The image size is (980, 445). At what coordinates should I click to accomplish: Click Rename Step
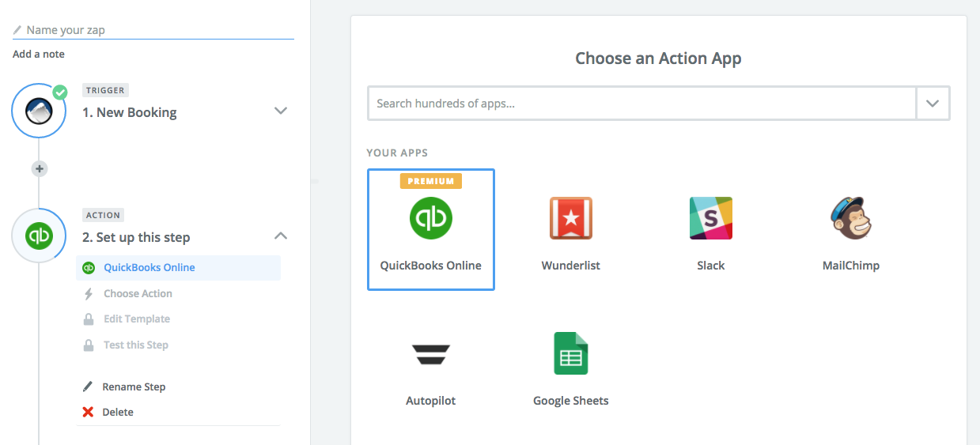134,387
